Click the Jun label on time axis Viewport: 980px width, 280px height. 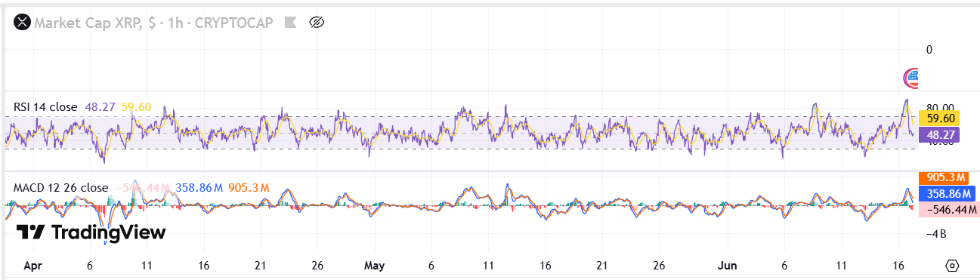pyautogui.click(x=727, y=266)
